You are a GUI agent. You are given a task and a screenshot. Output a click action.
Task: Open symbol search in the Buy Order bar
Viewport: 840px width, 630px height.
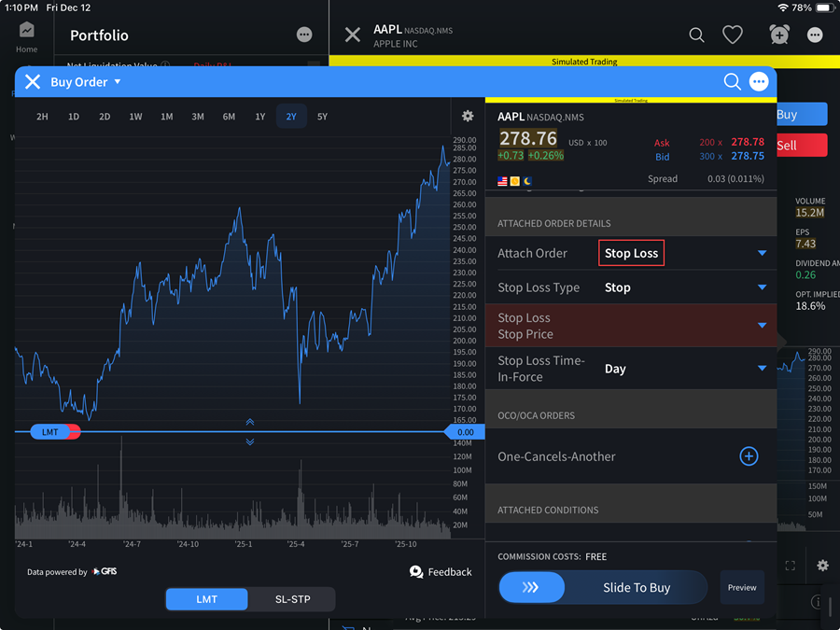733,81
